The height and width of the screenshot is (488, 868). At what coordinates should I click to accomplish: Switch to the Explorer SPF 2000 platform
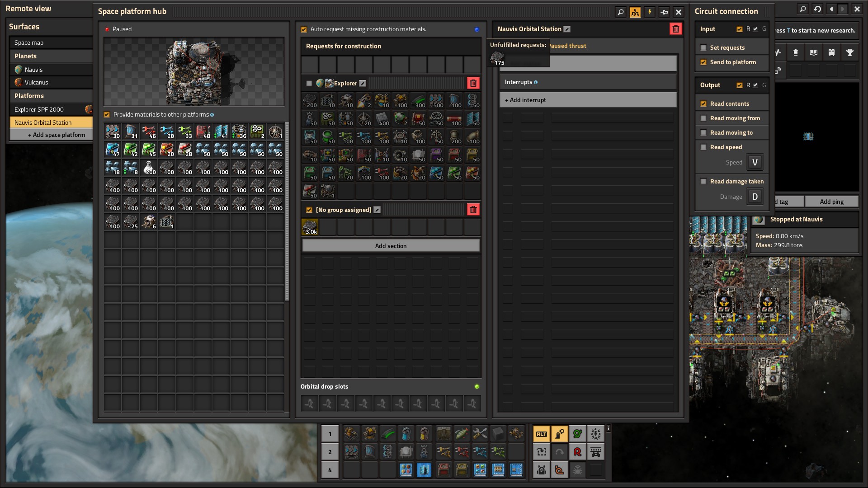click(51, 109)
